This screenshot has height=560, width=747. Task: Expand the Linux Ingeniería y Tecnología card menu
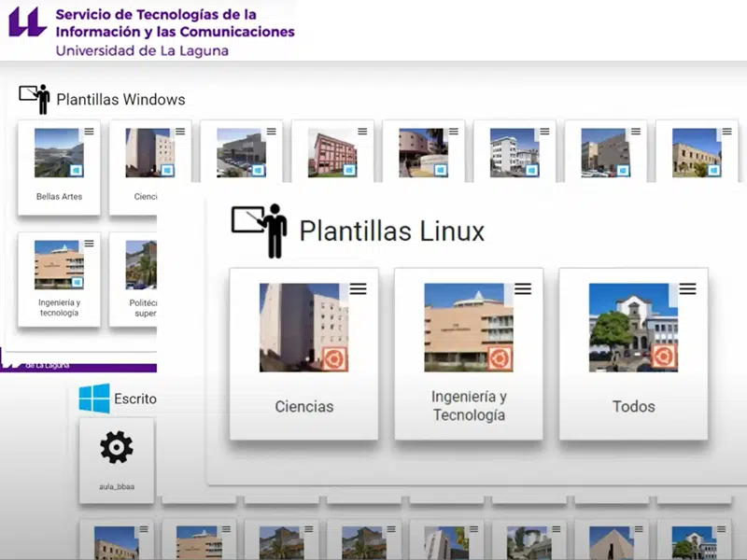tap(523, 289)
